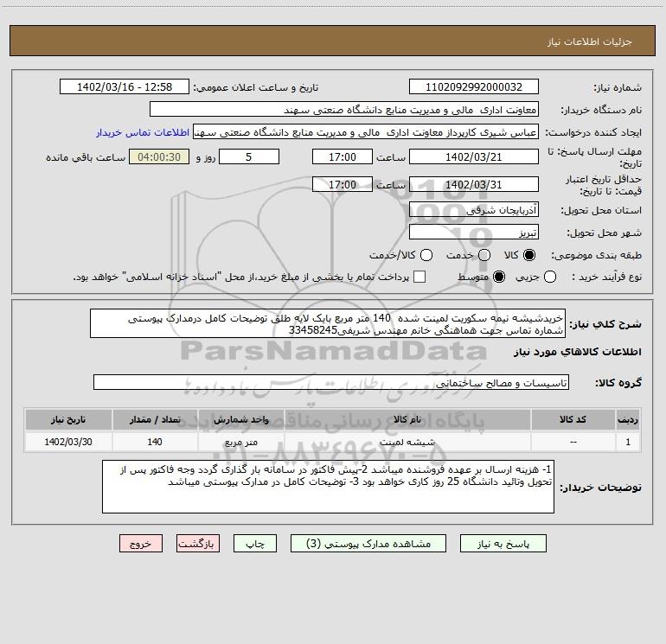Select the کالا radio button
This screenshot has height=644, width=666.
[x=529, y=255]
